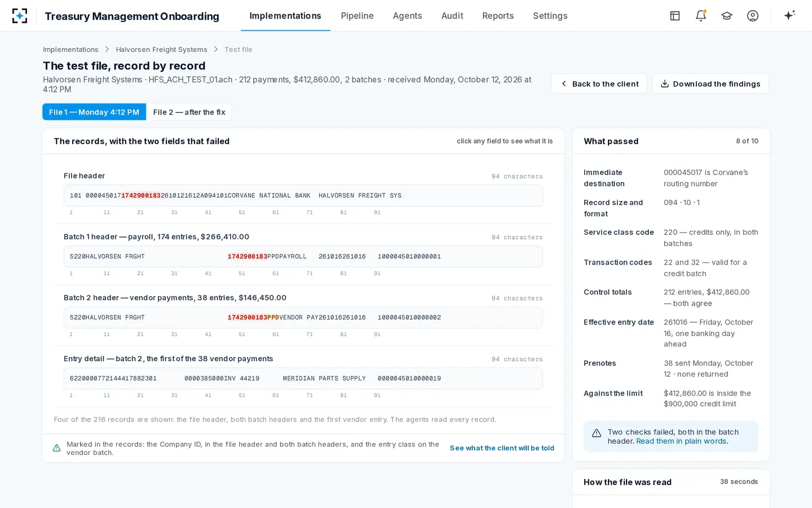Click highlighted 1742900183 in the File header record
The height and width of the screenshot is (508, 812).
[141, 196]
